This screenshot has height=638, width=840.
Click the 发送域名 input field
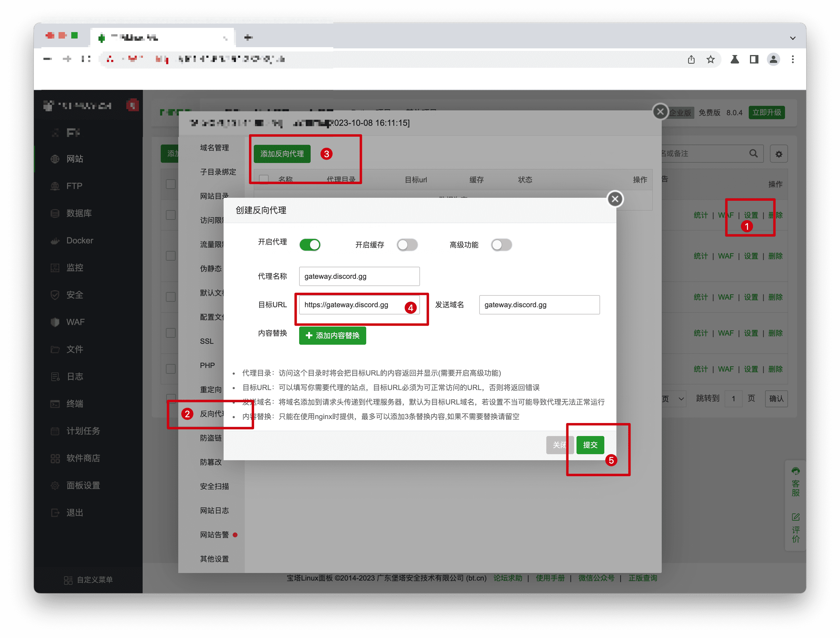tap(539, 305)
